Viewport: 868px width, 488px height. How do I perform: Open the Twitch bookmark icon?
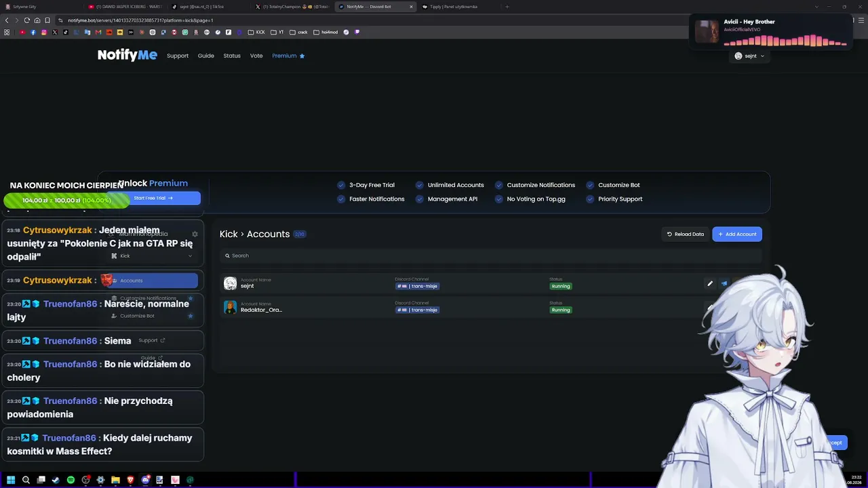click(357, 32)
